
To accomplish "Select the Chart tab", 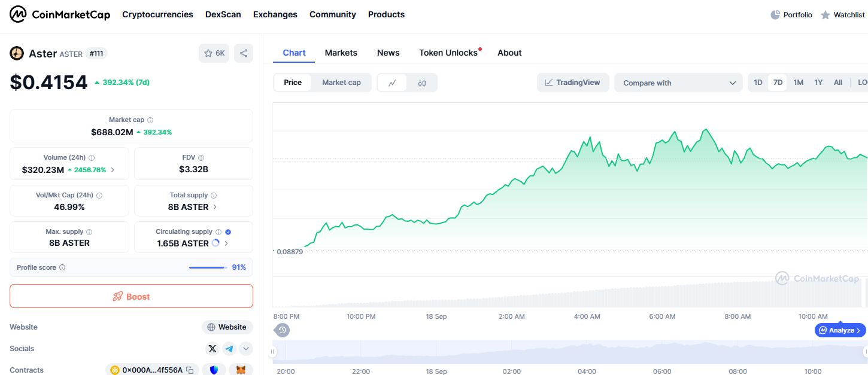I will (x=294, y=53).
